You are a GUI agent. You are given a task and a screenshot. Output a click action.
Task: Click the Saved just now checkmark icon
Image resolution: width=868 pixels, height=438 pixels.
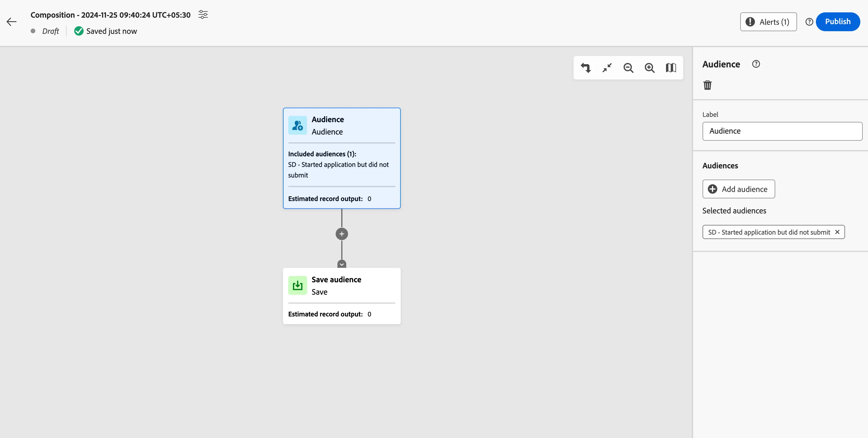tap(79, 31)
